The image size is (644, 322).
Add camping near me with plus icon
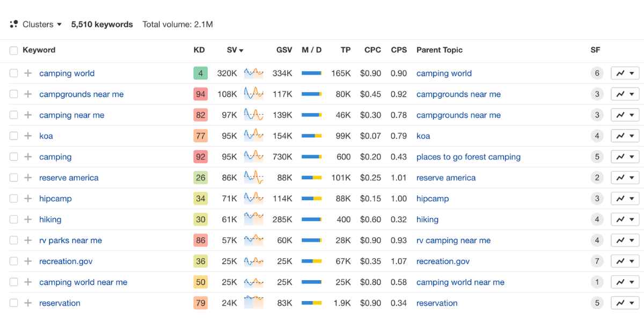pos(28,115)
